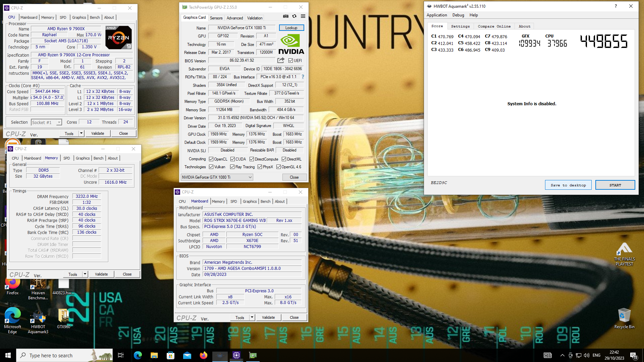Click the volume icon in system tray
Screen dimensions: 644x362
587,355
